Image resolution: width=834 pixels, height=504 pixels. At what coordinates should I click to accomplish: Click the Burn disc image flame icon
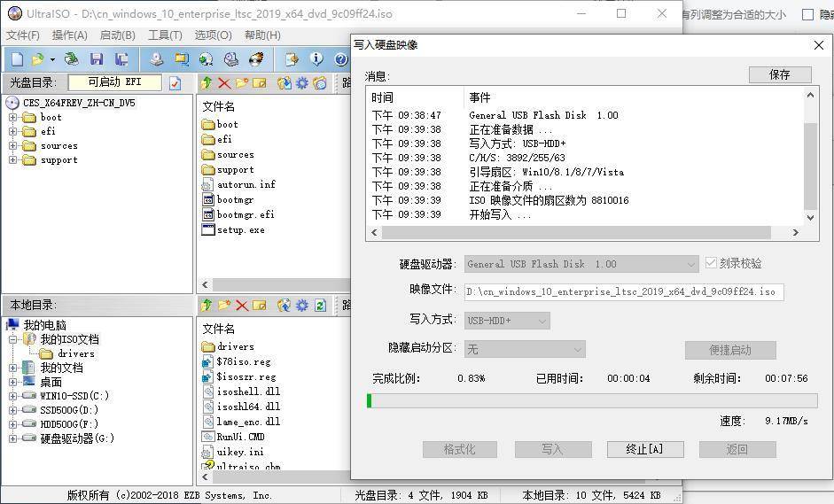256,59
